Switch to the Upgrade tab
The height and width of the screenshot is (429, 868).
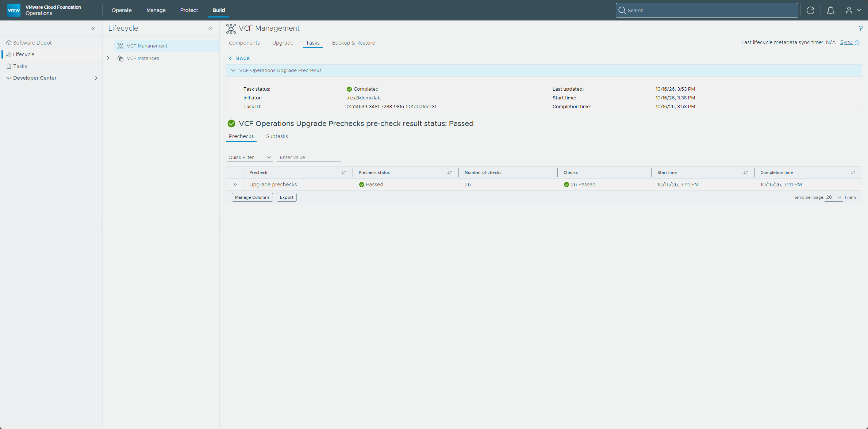[x=283, y=43]
